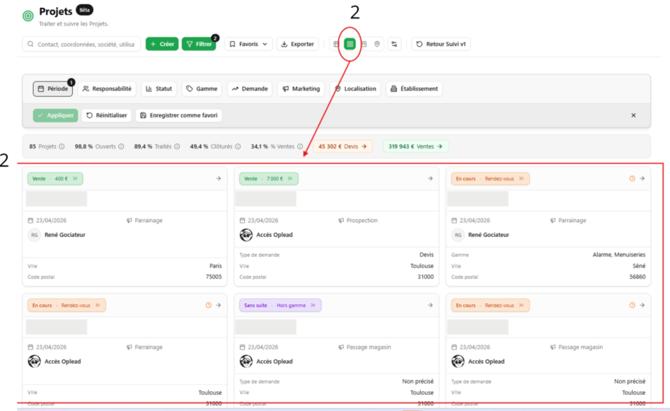Open the Vente 7 000 € card arrow
Viewport: 670px width, 411px height.
click(x=430, y=179)
